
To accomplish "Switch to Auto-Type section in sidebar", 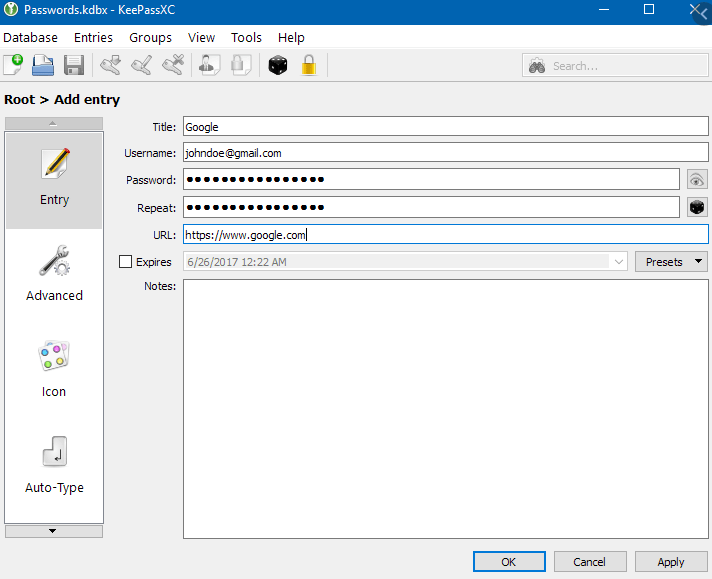I will [54, 465].
